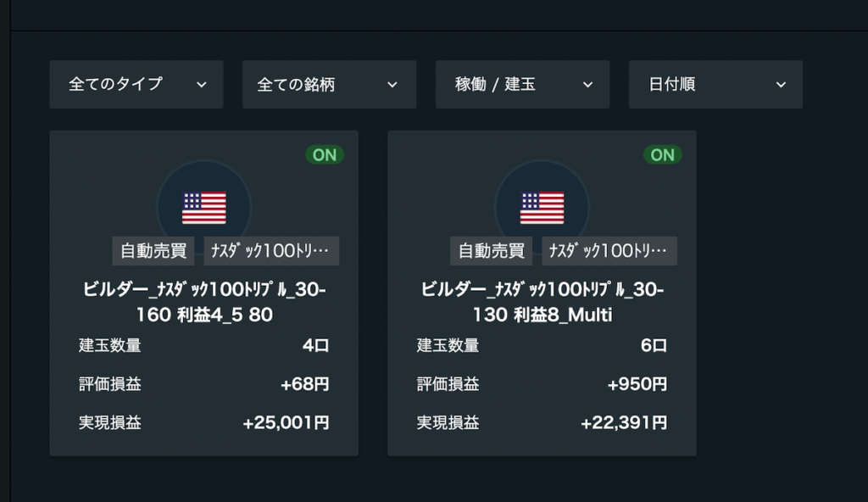The width and height of the screenshot is (868, 502).
Task: Click the +25,001円 realized profit value
Action: [286, 422]
